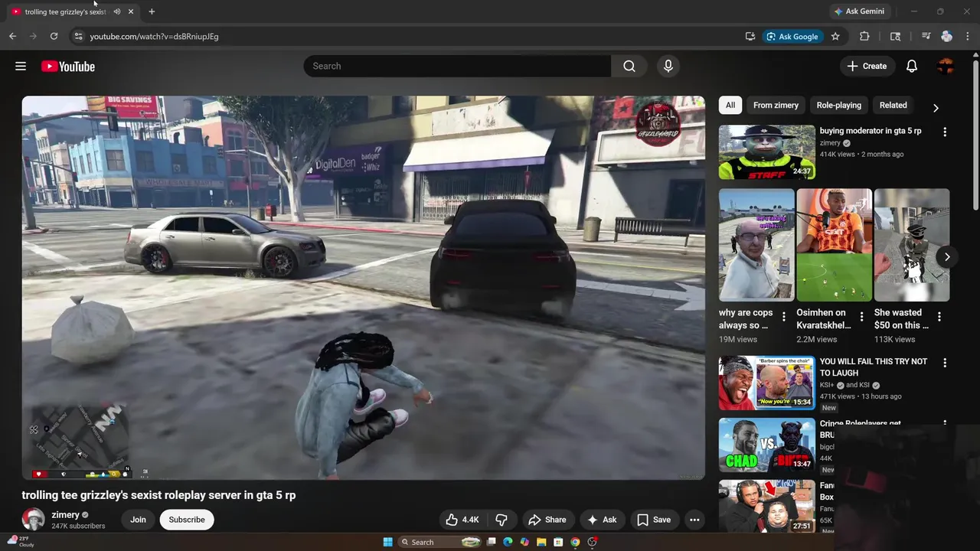Click the Share button
This screenshot has height=551, width=980.
(x=547, y=520)
